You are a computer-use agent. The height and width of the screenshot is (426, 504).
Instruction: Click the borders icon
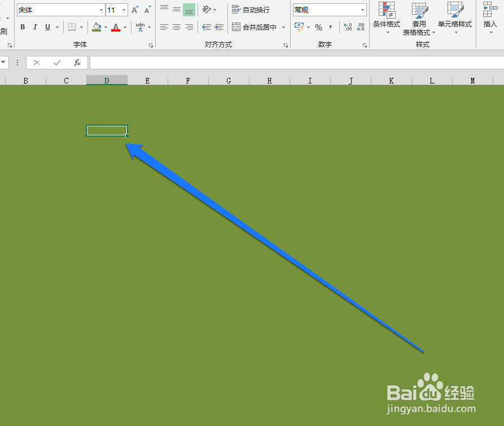pos(72,27)
